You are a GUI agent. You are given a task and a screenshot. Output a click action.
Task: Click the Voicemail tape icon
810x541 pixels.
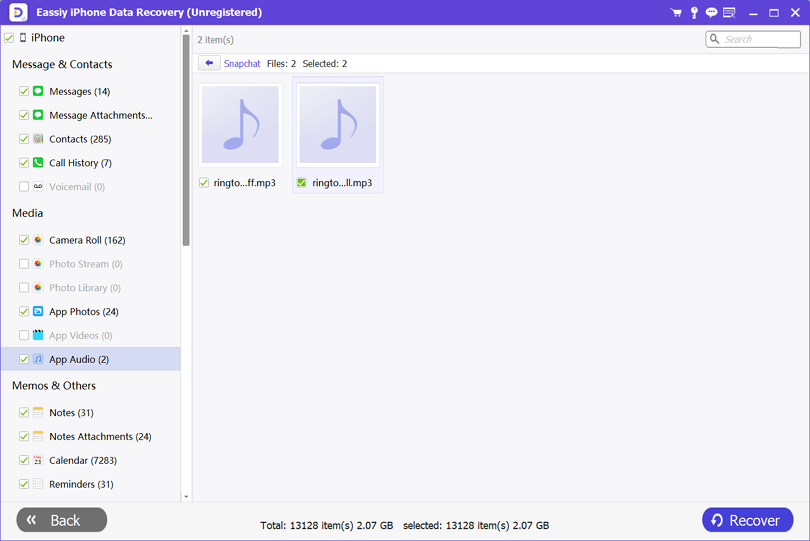click(38, 186)
